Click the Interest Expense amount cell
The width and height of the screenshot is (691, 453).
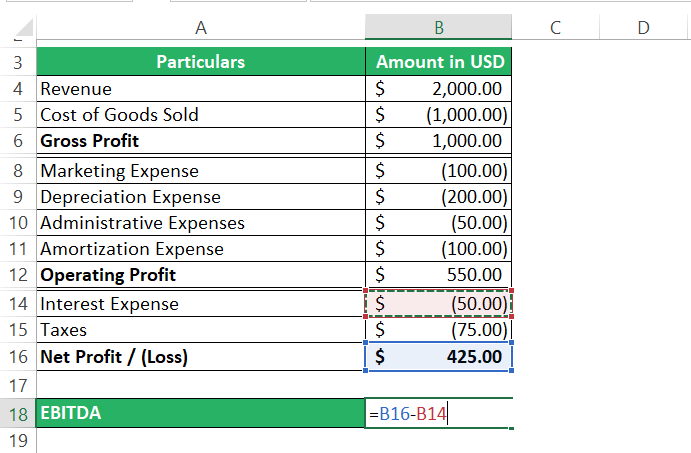pyautogui.click(x=440, y=304)
